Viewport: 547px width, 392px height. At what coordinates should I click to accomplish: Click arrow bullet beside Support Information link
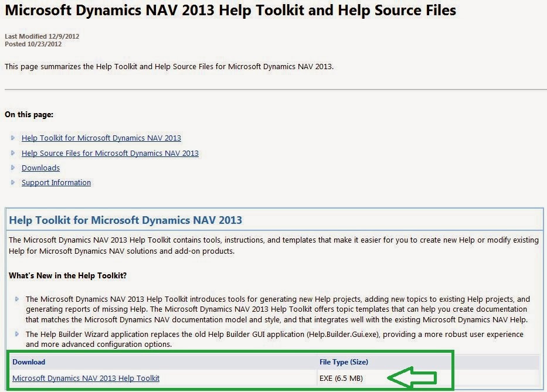13,182
